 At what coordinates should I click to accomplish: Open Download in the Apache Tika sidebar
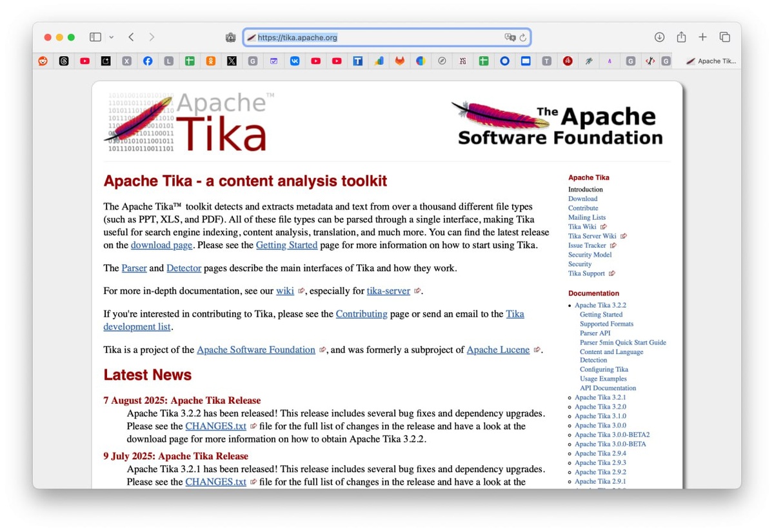pyautogui.click(x=582, y=199)
